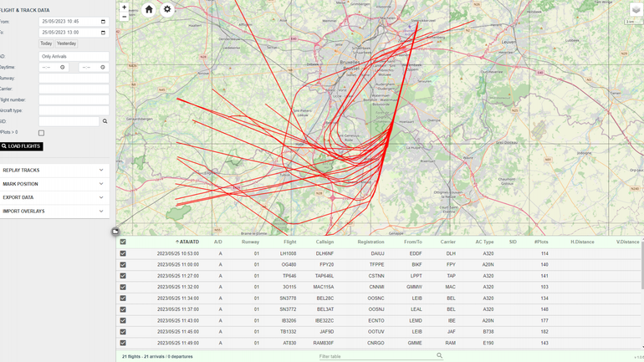Sort table by the Callsign column

click(x=325, y=242)
